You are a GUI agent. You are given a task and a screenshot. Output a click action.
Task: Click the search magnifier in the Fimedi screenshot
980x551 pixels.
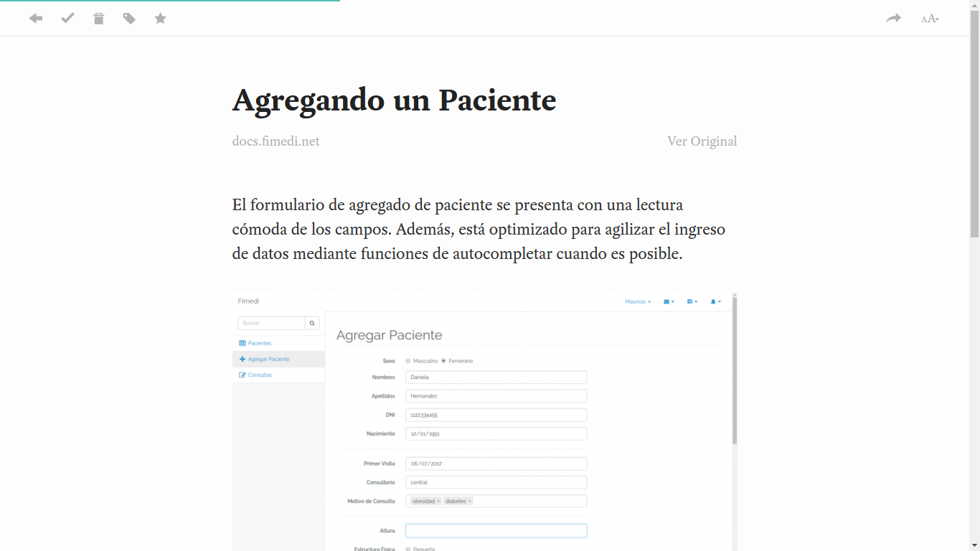tap(312, 323)
